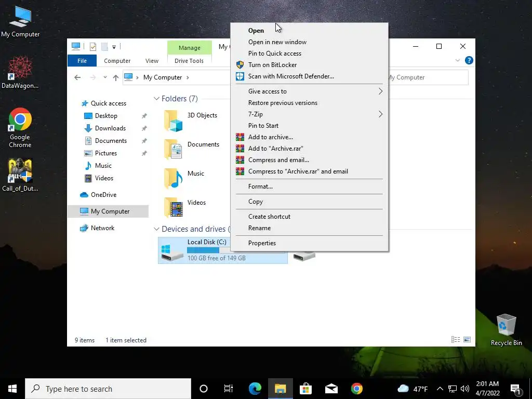
Task: Choose Format... from the context menu
Action: pos(310,187)
